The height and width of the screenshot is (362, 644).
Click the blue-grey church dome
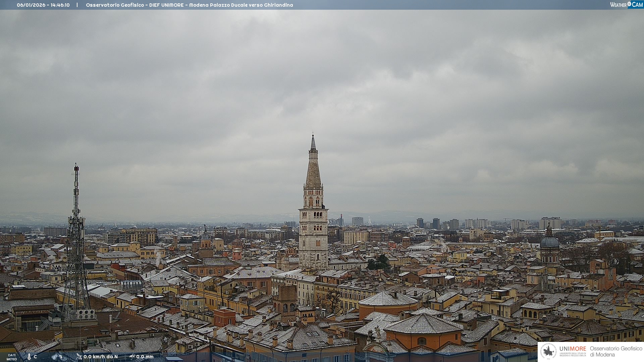549,242
